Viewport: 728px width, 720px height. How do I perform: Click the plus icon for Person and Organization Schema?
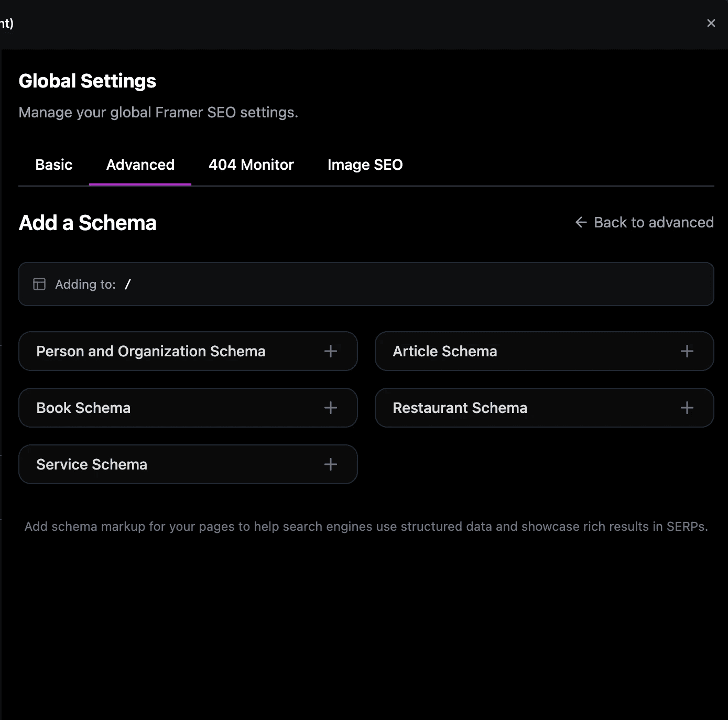331,351
